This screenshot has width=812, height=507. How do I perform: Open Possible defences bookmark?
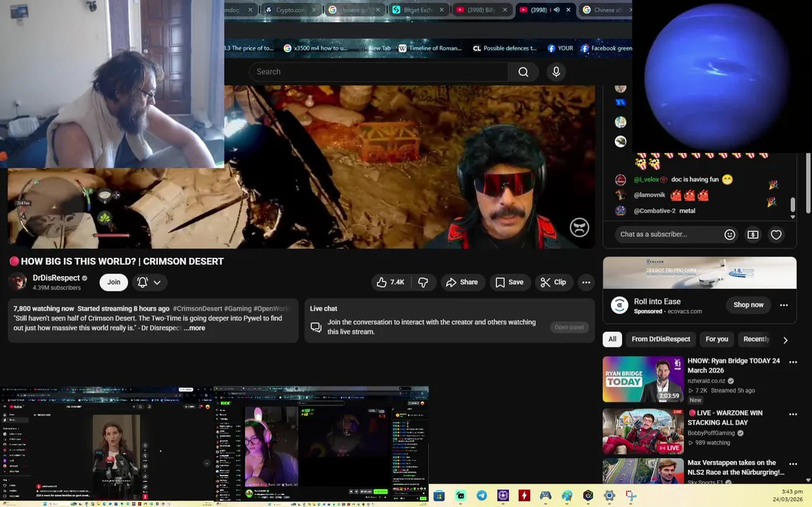pyautogui.click(x=505, y=48)
